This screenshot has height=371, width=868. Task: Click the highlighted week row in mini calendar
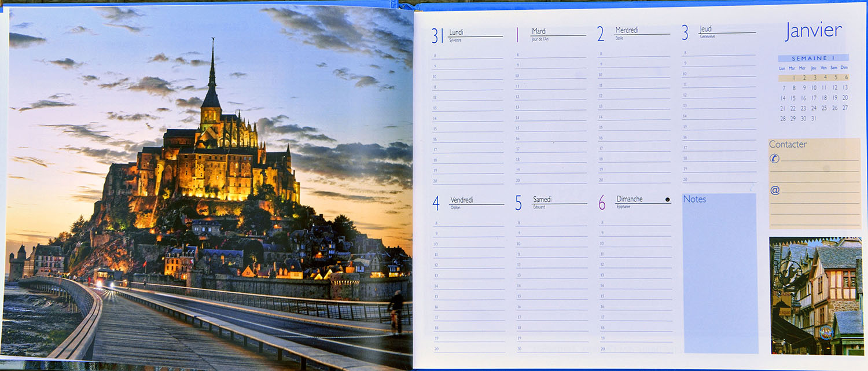pos(813,78)
